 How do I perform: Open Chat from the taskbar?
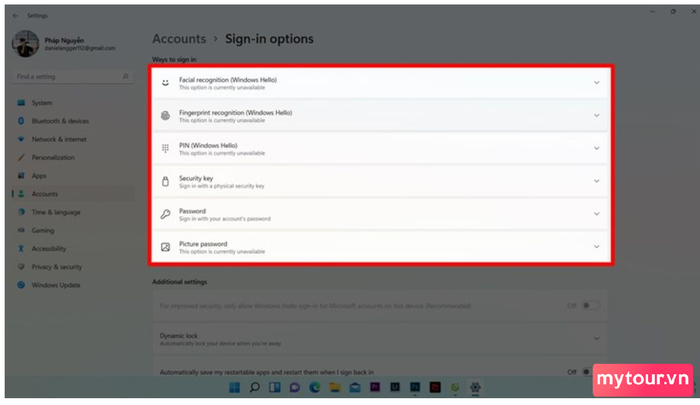coord(295,387)
